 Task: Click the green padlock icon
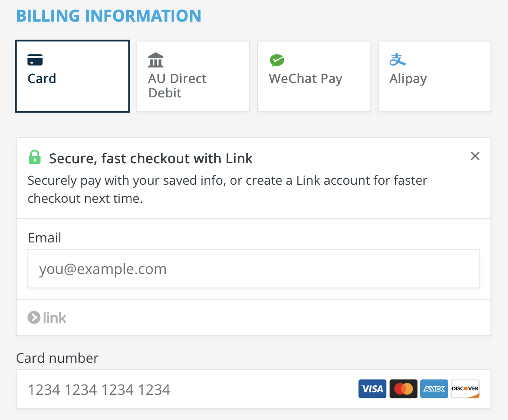click(x=34, y=157)
